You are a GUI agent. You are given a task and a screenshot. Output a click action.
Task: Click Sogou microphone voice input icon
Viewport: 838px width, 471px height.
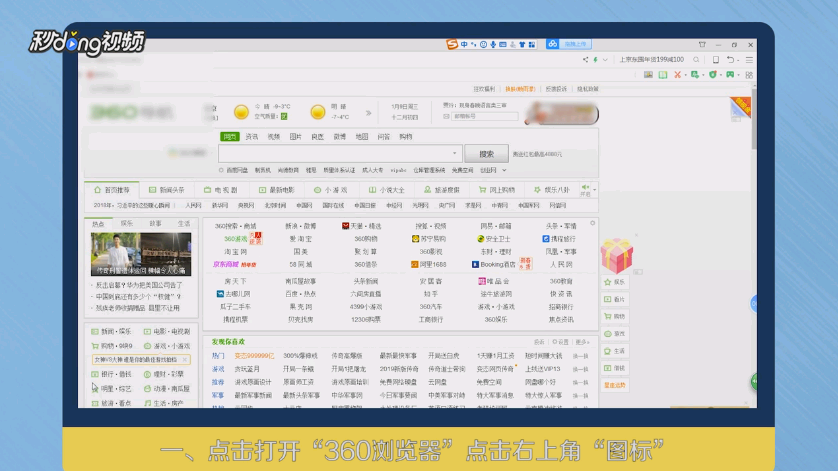493,45
